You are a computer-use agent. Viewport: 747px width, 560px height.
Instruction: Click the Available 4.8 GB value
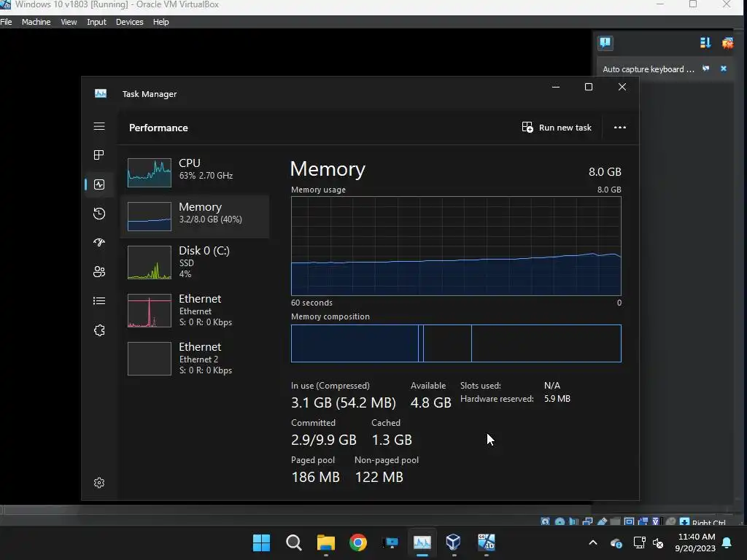(x=430, y=402)
